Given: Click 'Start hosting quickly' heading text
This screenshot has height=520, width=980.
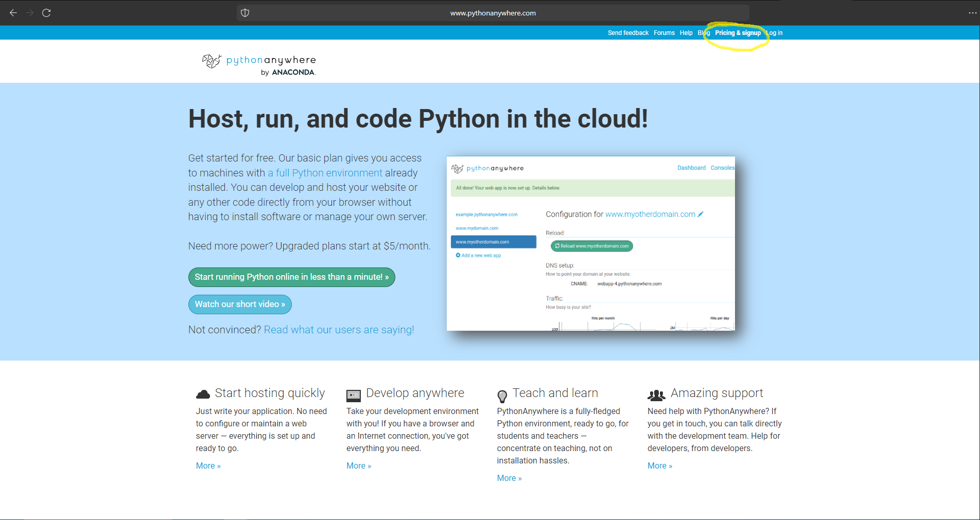Looking at the screenshot, I should click(x=270, y=393).
